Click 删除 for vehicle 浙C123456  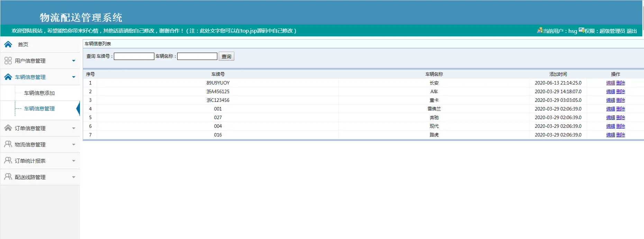pos(621,100)
